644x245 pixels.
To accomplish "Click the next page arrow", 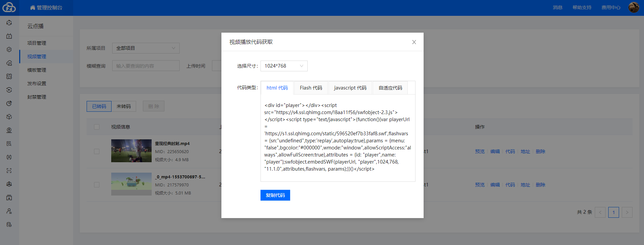I will [x=627, y=212].
